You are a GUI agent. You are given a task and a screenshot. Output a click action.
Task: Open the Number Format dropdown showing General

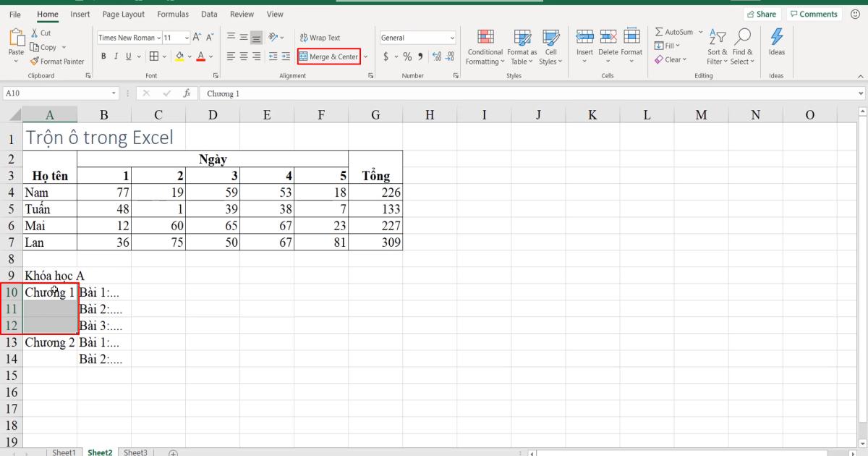pyautogui.click(x=417, y=37)
